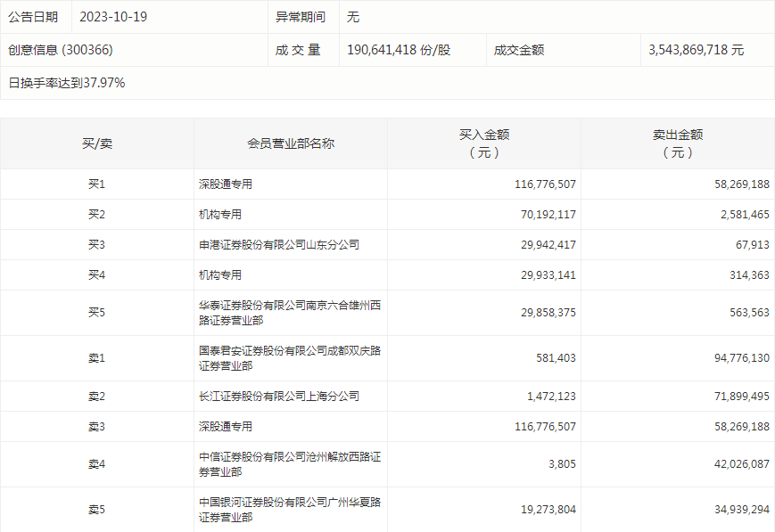Click the 买2 row label
The height and width of the screenshot is (532, 775).
(x=97, y=215)
